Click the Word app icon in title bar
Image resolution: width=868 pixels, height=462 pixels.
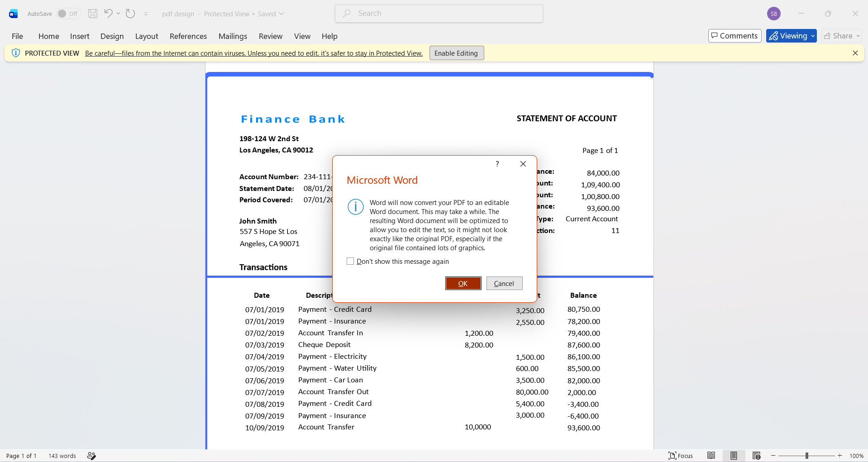pos(13,14)
